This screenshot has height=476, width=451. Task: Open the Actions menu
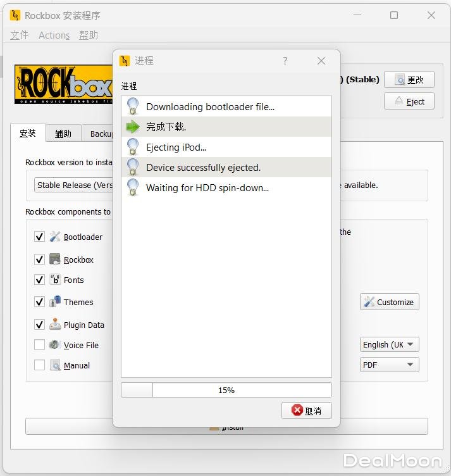(x=54, y=35)
